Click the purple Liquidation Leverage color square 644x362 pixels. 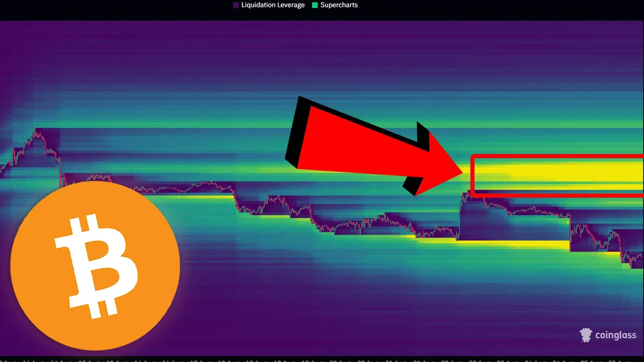(x=236, y=5)
